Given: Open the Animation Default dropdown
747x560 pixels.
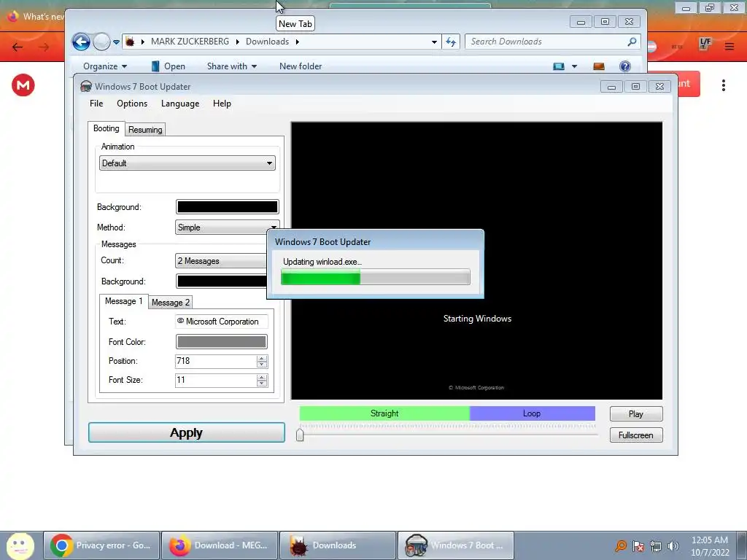Looking at the screenshot, I should (187, 163).
